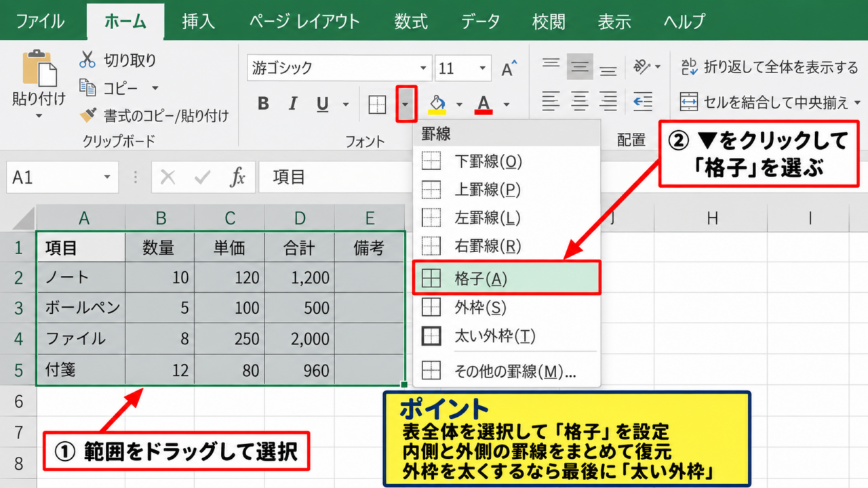Click the 備考 header cell
The width and height of the screenshot is (868, 488).
pos(370,248)
